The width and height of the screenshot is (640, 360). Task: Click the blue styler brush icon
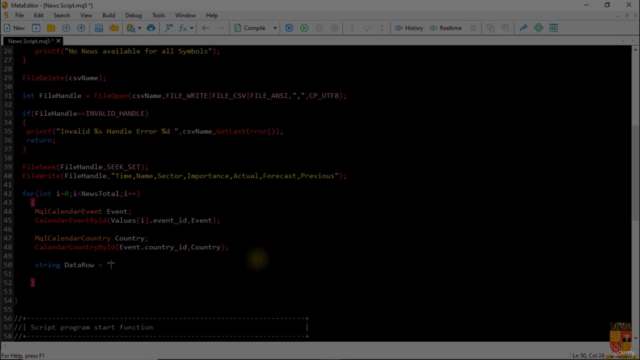[x=523, y=28]
